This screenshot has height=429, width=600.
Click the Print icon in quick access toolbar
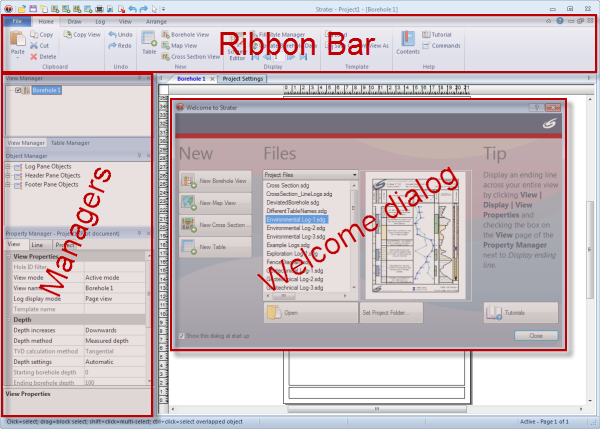coord(99,8)
